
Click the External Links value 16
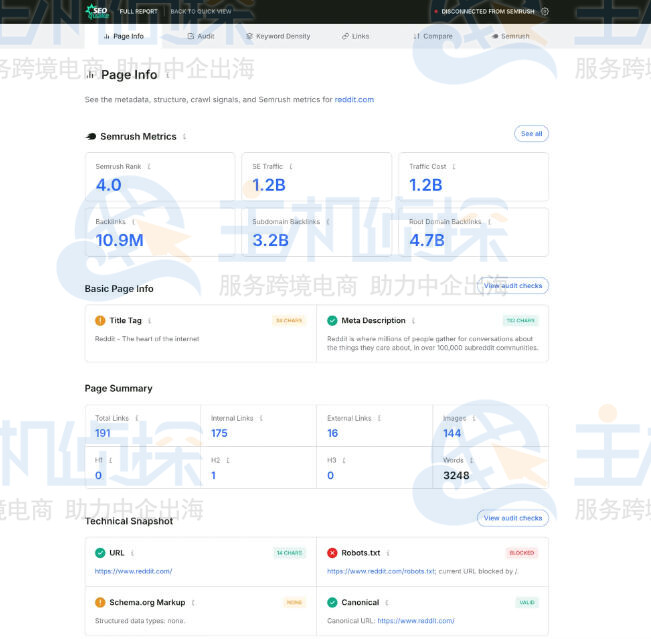[x=333, y=433]
